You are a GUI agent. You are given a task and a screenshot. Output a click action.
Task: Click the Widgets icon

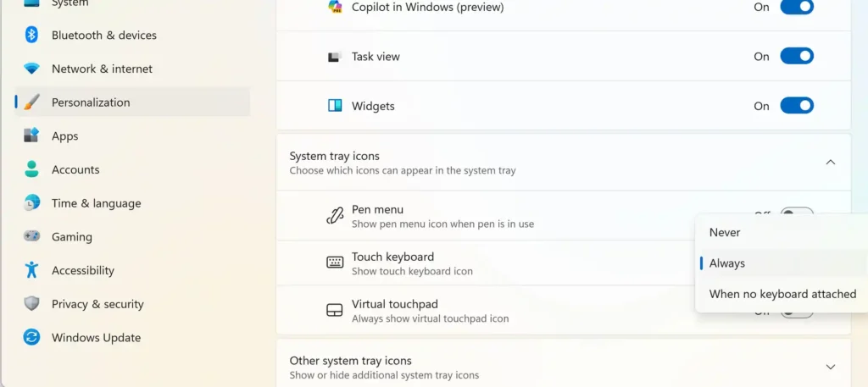pos(335,106)
